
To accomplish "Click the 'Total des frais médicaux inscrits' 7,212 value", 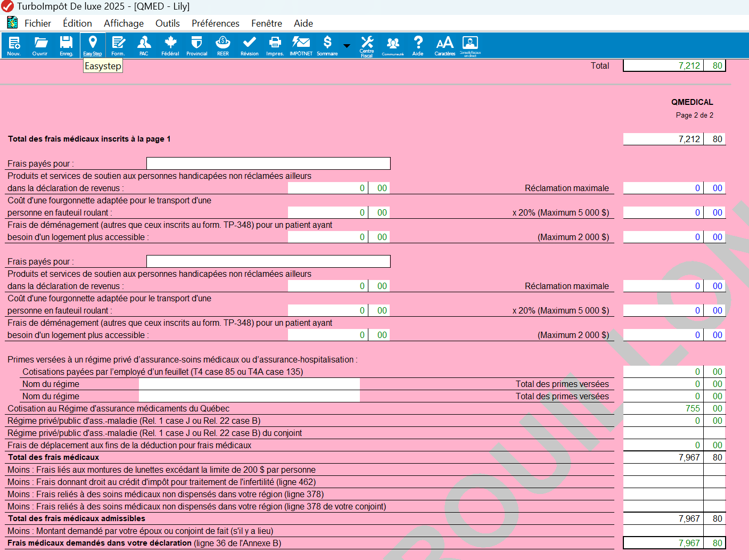I will 674,139.
